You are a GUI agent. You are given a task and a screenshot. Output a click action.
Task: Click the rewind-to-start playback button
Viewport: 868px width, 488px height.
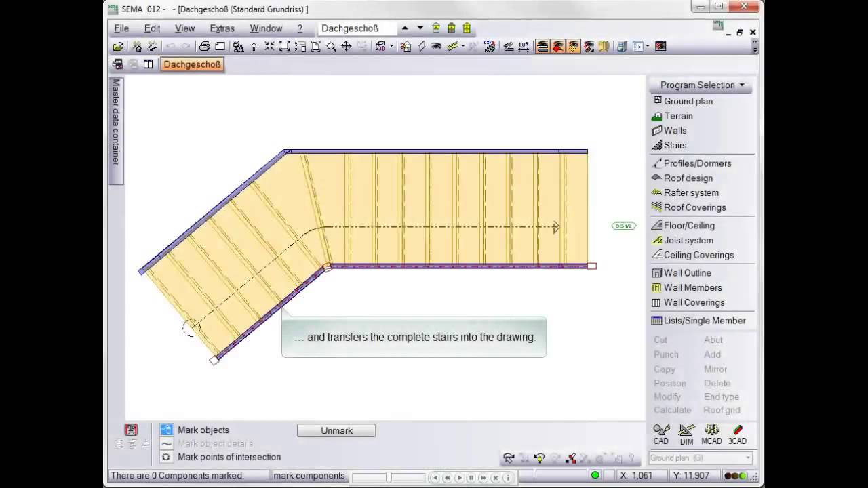435,478
